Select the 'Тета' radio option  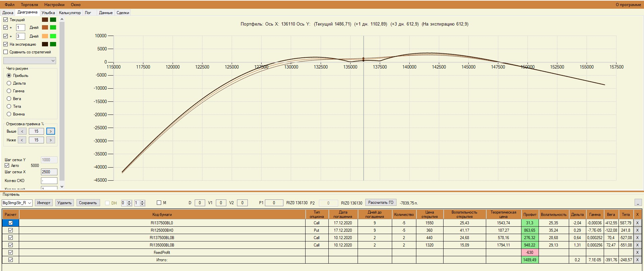pos(9,106)
